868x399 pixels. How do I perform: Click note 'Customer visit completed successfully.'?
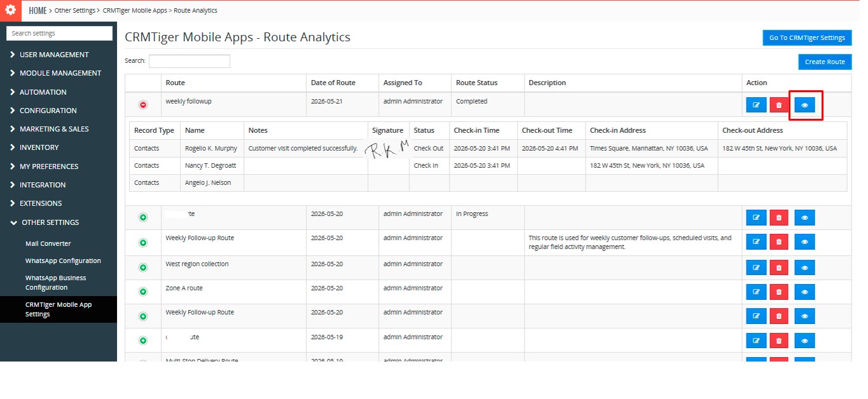click(x=303, y=148)
